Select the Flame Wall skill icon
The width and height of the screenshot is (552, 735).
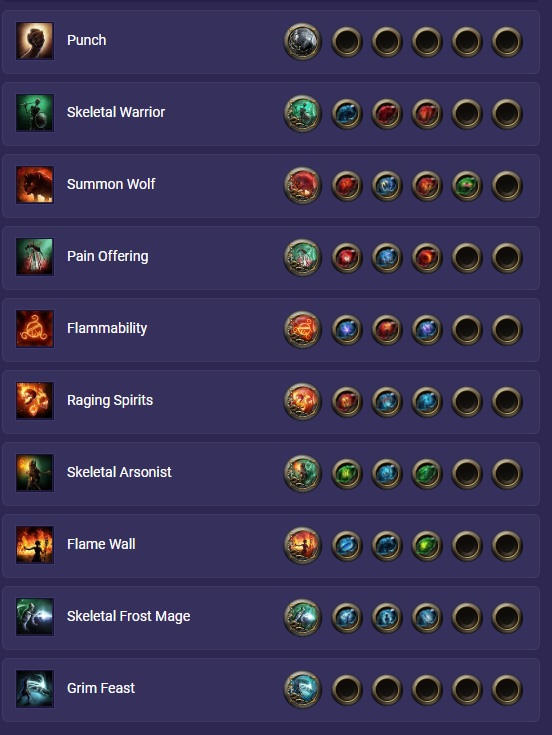pos(35,544)
